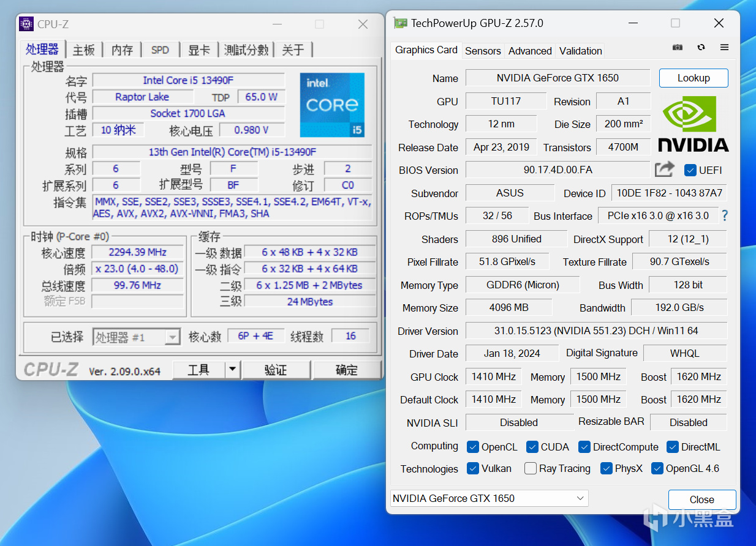Click the GPU-Z screenshot camera icon

[678, 47]
